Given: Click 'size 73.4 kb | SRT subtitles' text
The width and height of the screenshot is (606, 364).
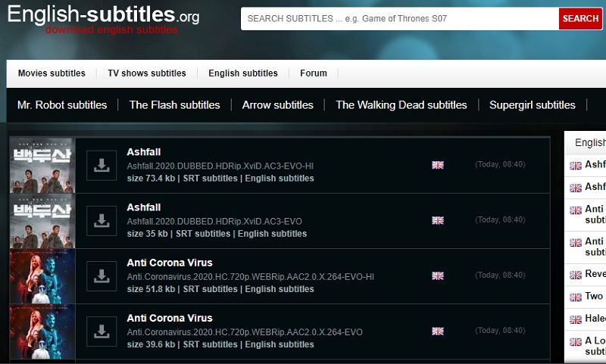Looking at the screenshot, I should (x=182, y=179).
